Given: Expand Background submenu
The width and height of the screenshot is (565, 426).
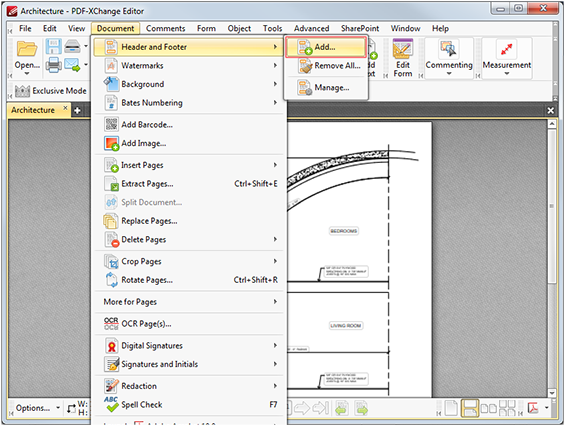Looking at the screenshot, I should point(189,84).
